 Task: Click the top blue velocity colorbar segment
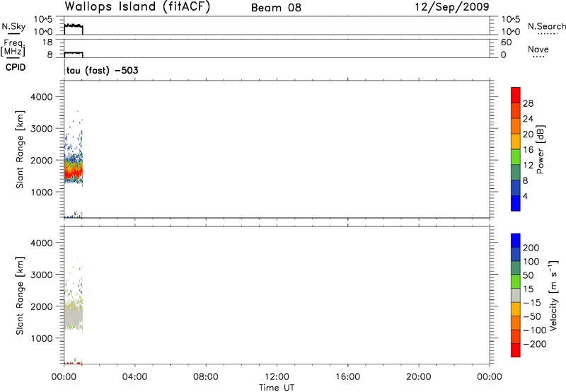click(516, 241)
